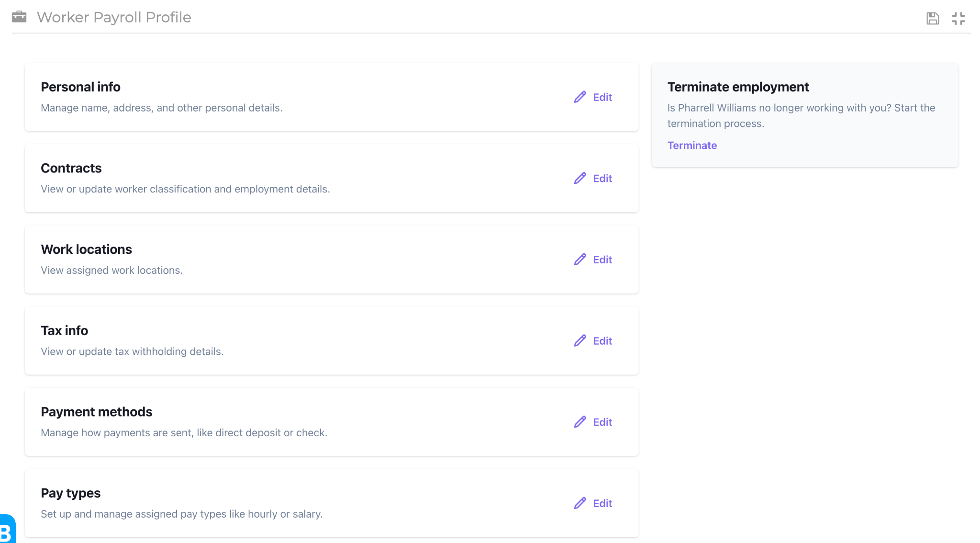
Task: Click Terminate link to start termination
Action: 692,145
